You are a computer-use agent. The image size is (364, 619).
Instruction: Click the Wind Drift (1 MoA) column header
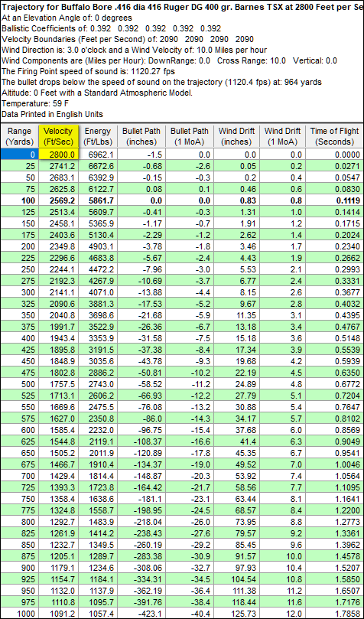282,136
